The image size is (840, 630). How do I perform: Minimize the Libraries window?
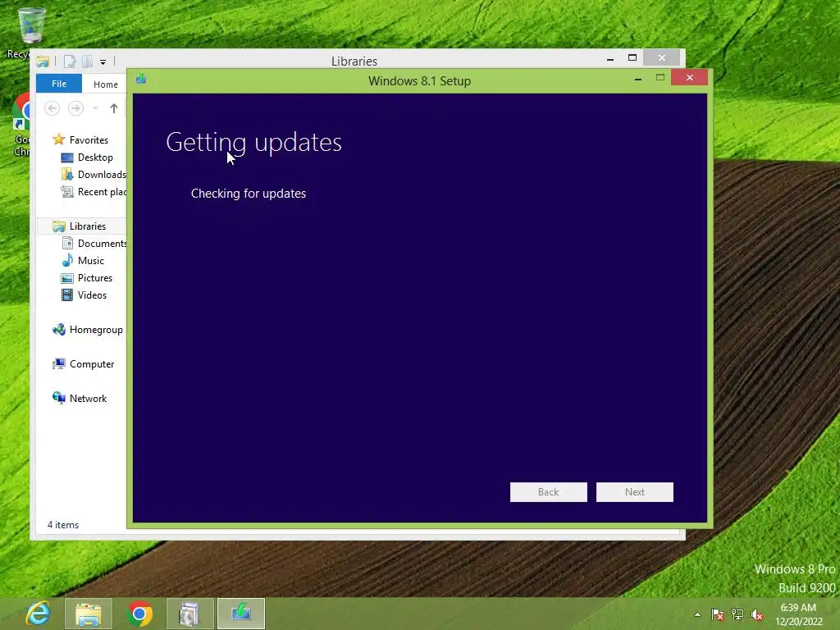(x=610, y=59)
